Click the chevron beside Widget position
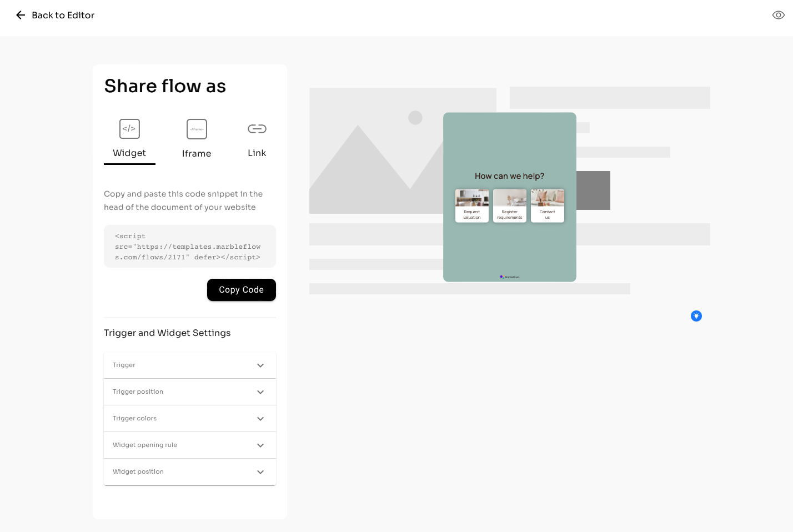 point(260,472)
